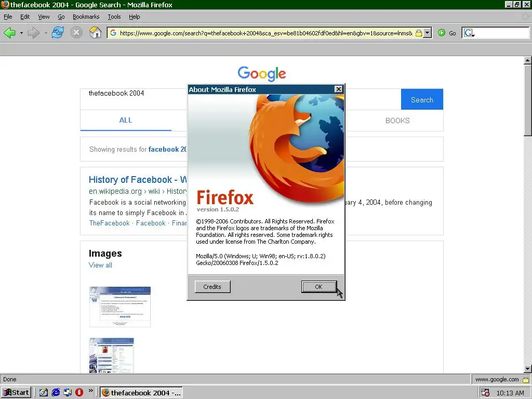Expand the quick launch overflow chevron
532x399 pixels.
90,391
